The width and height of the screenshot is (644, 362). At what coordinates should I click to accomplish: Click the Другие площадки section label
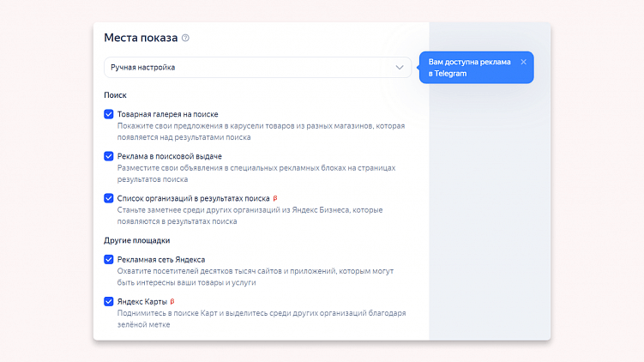coord(136,240)
